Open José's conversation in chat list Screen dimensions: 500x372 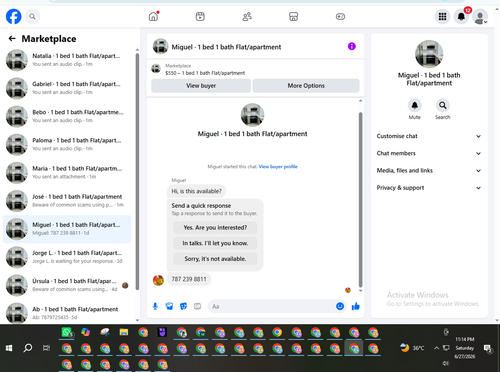point(67,201)
